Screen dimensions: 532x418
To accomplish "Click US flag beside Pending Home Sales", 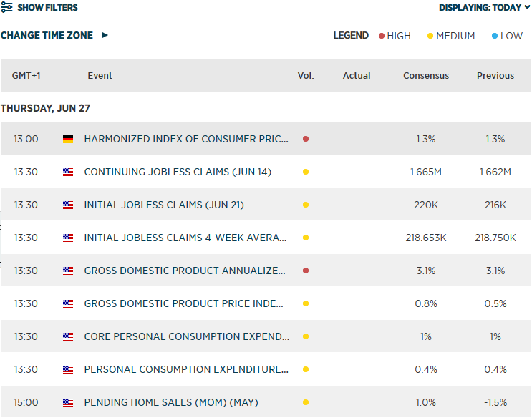I will [x=68, y=402].
